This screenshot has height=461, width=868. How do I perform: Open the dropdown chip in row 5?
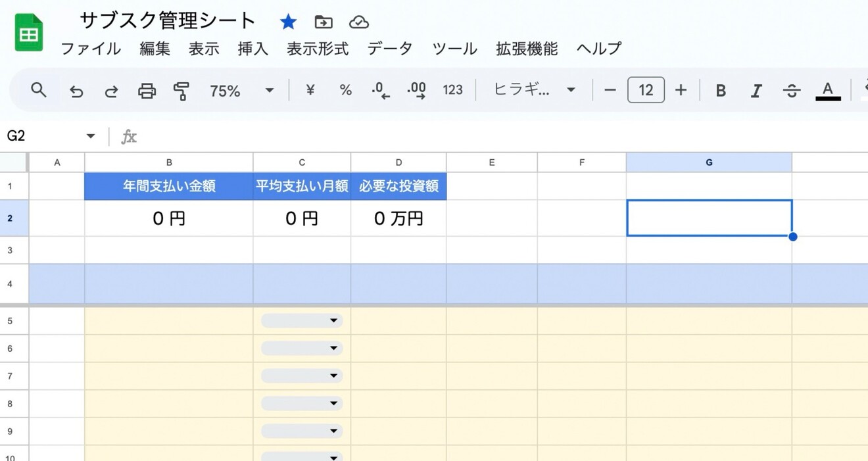click(x=302, y=320)
